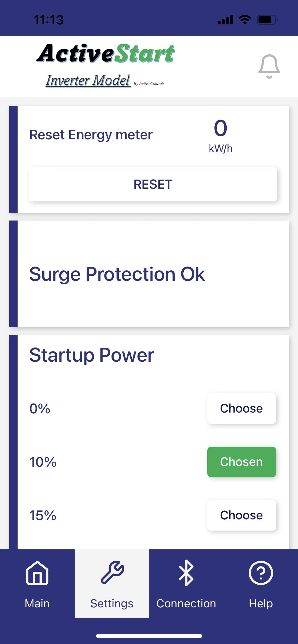Switch to the Main tab label
298x644 pixels.
click(37, 604)
